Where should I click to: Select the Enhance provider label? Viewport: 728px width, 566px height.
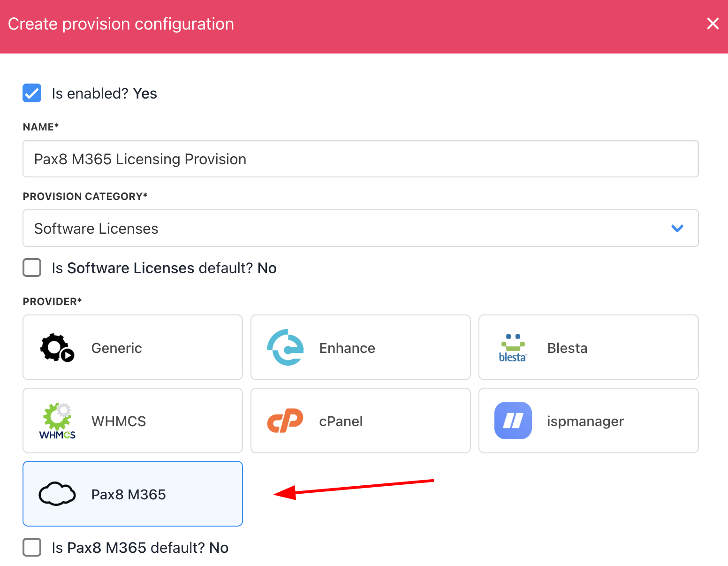click(347, 348)
